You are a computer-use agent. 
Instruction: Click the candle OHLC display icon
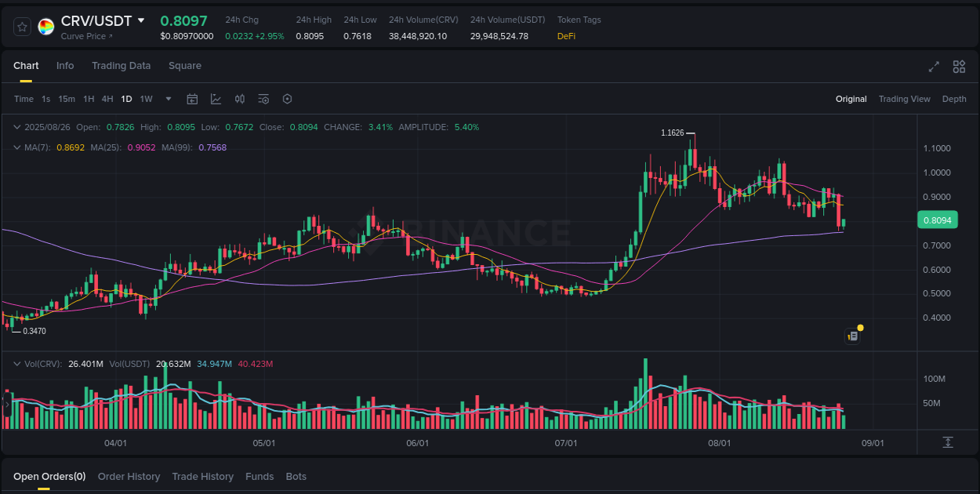click(240, 99)
